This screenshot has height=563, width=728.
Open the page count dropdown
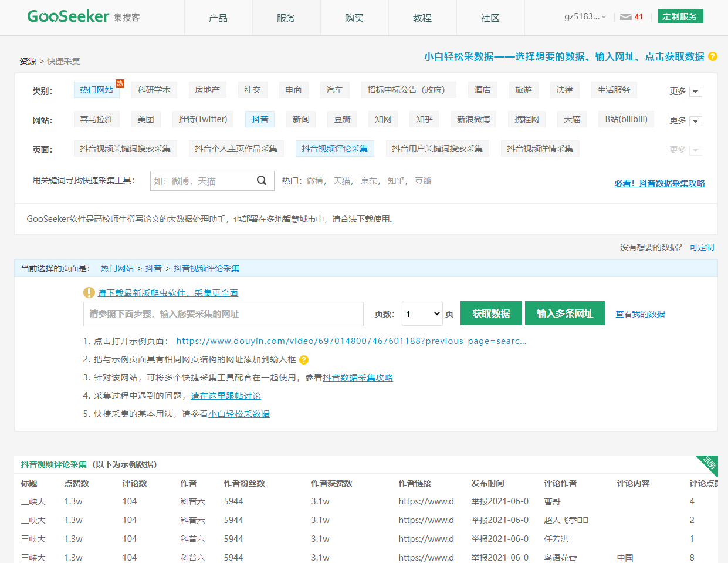(x=422, y=313)
